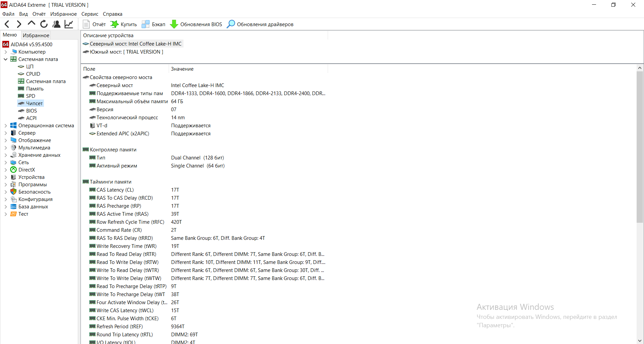Expand the Отображение tree node
644x344 pixels.
[x=6, y=140]
